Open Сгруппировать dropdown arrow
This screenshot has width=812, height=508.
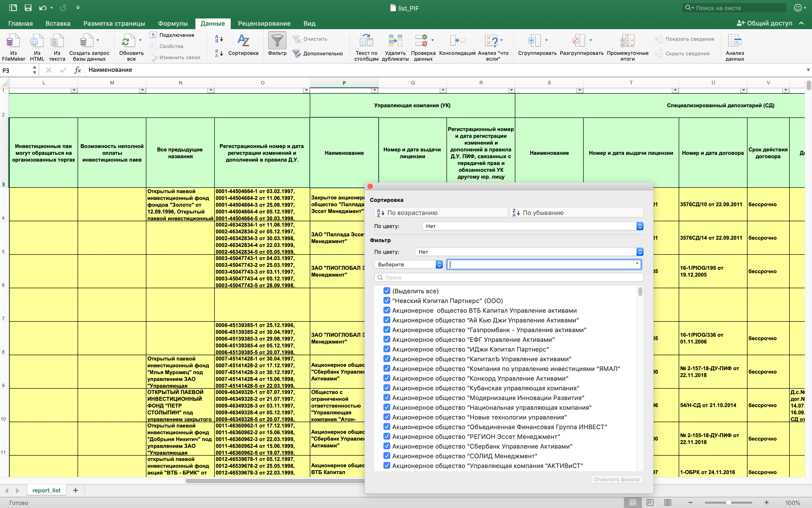(x=547, y=40)
